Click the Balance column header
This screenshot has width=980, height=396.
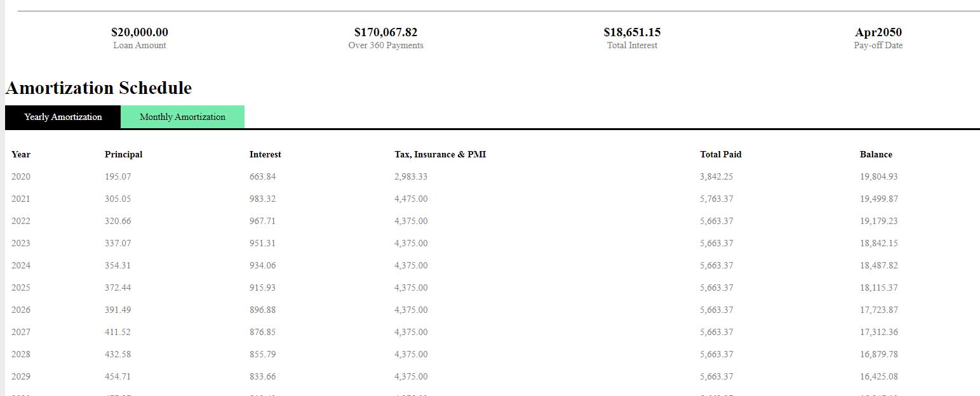click(876, 154)
